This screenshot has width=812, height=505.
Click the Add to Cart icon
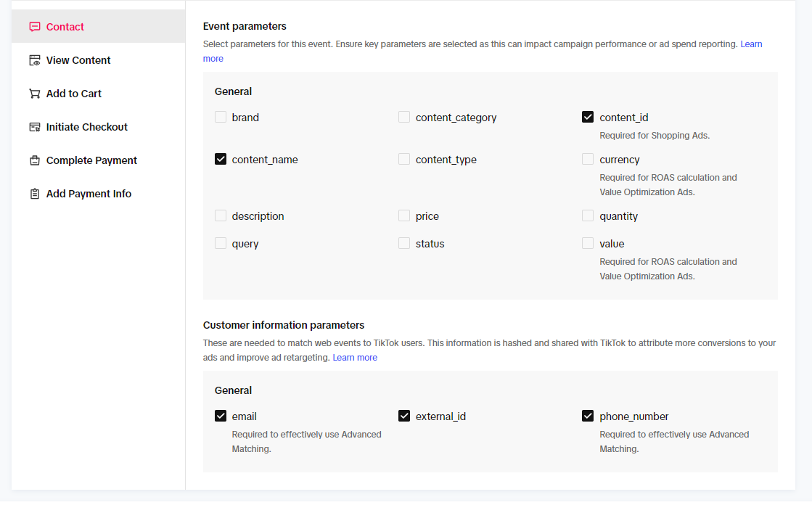(35, 94)
